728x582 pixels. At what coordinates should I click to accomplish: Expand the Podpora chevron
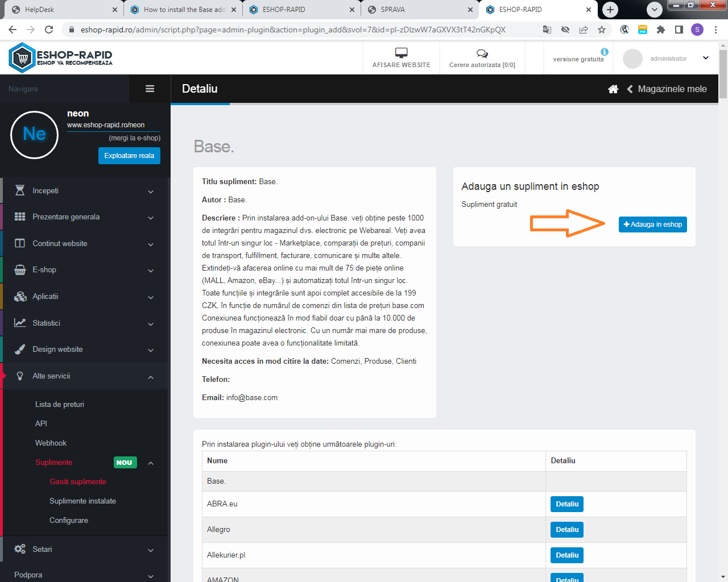[x=151, y=576]
